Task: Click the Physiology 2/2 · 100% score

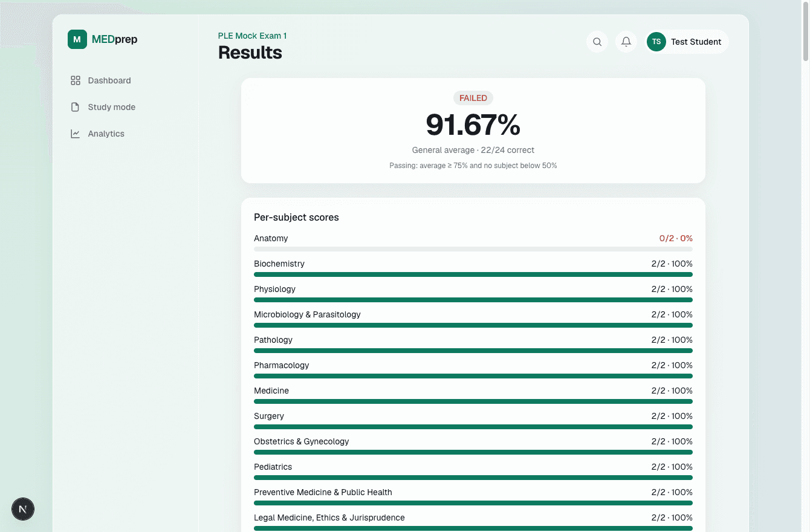Action: click(672, 289)
